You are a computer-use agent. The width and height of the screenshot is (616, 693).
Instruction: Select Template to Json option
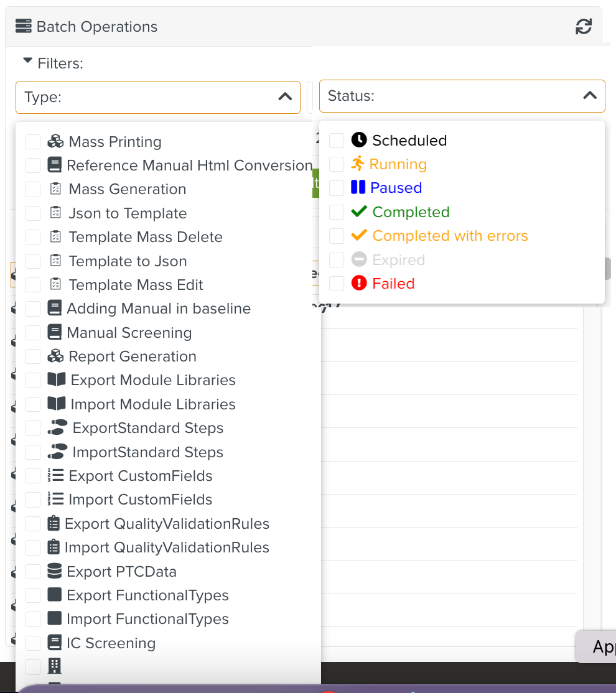(x=128, y=261)
